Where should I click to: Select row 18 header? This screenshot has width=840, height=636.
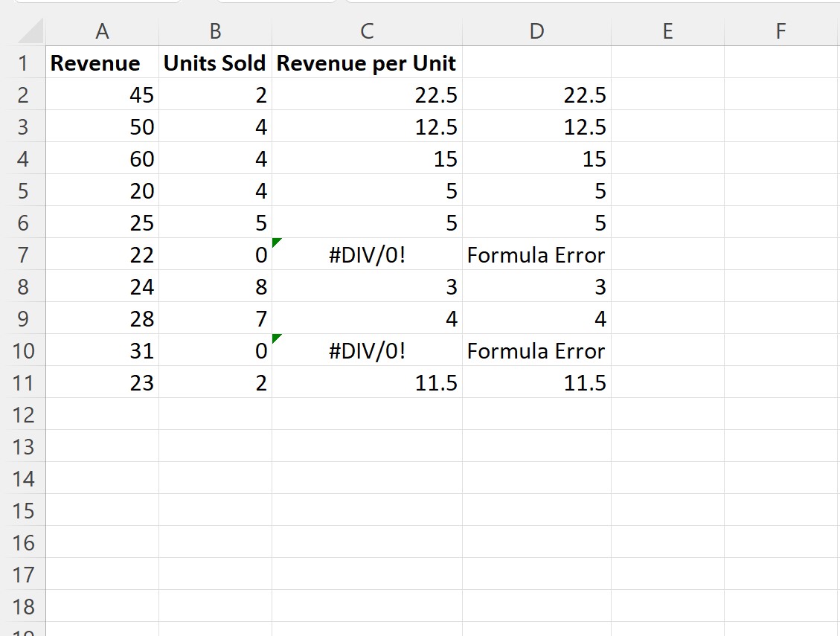(22, 606)
